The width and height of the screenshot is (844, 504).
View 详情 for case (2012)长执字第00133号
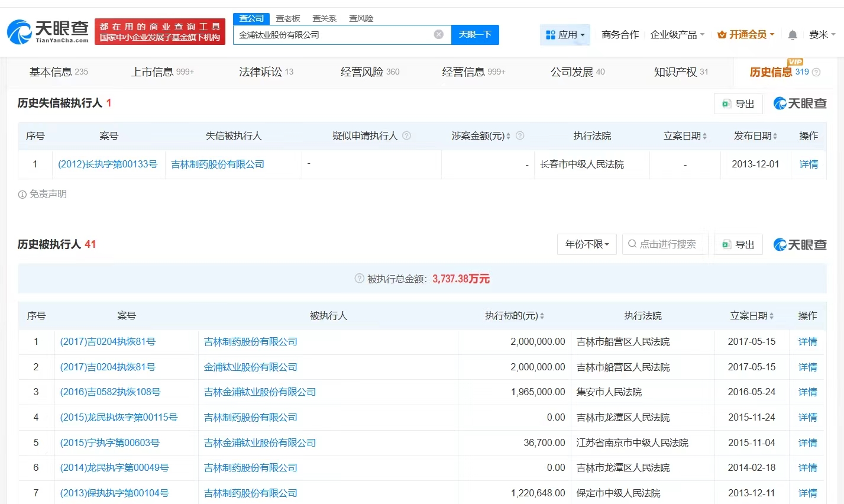pyautogui.click(x=809, y=164)
